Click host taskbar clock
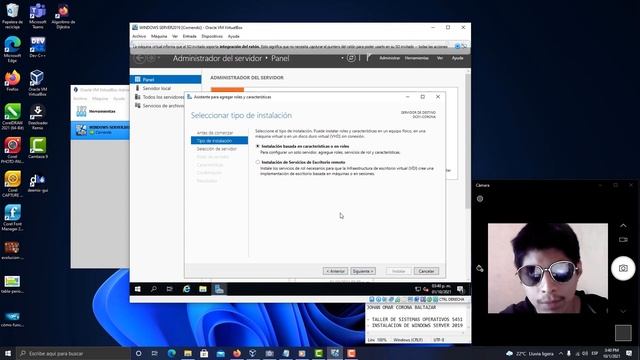 click(611, 353)
